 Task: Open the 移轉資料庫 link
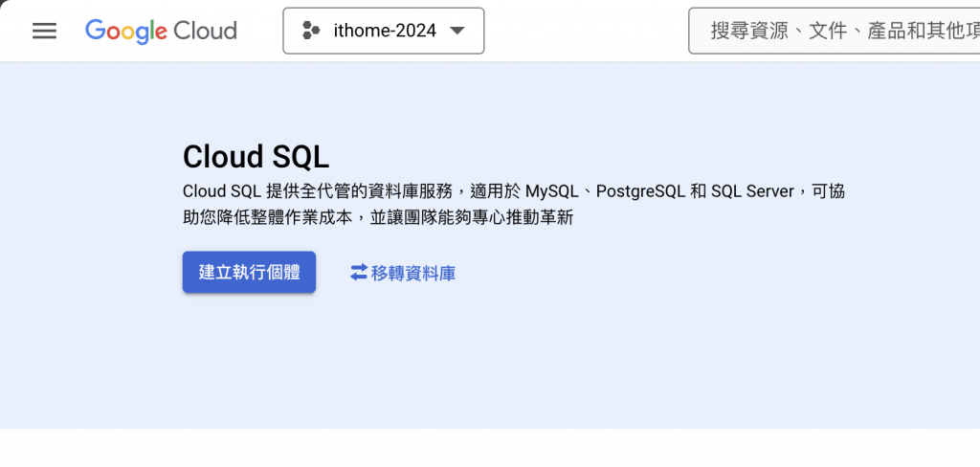point(403,273)
